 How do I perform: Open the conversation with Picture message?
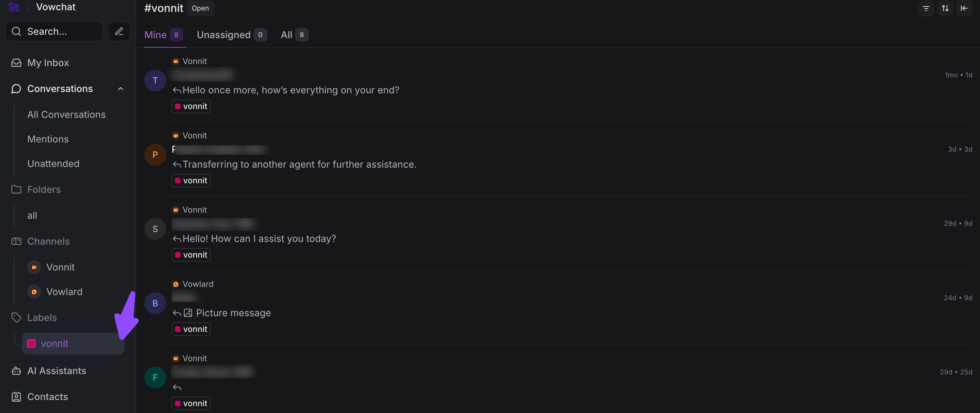[233, 313]
